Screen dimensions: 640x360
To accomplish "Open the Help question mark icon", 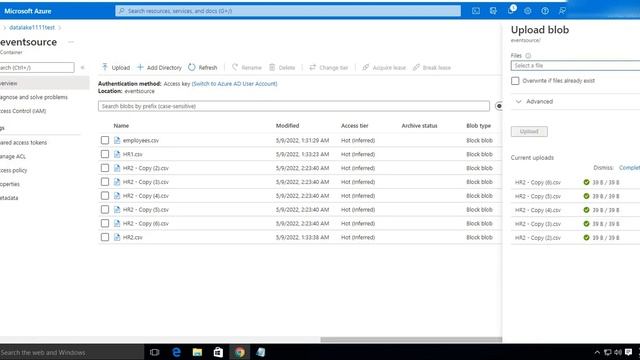I will 545,11.
